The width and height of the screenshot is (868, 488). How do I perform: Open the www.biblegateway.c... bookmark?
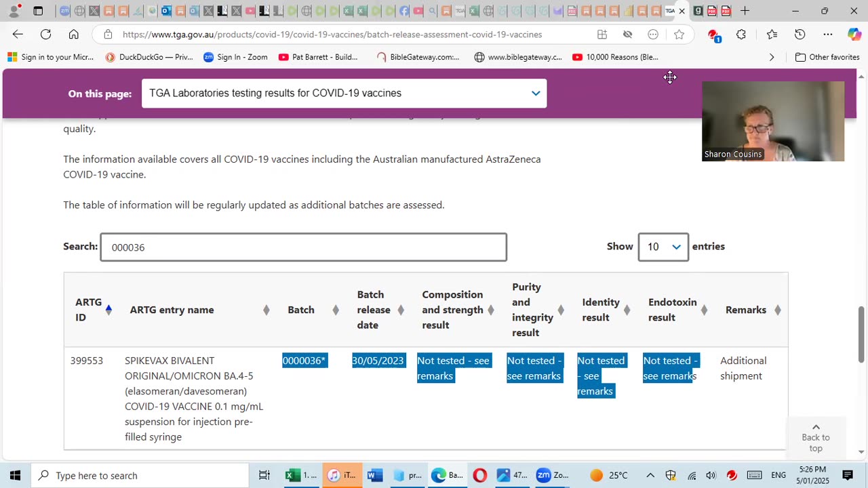pos(518,57)
